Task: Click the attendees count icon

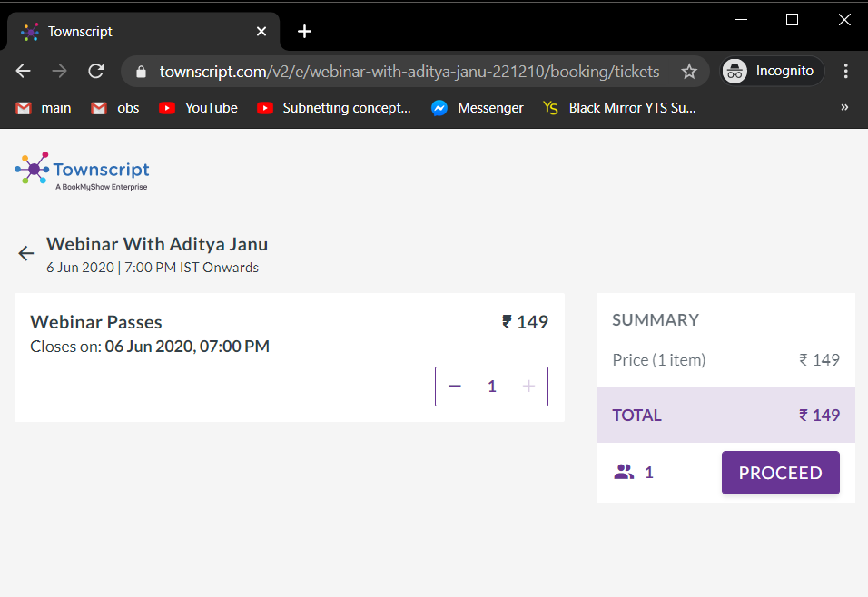Action: coord(624,473)
